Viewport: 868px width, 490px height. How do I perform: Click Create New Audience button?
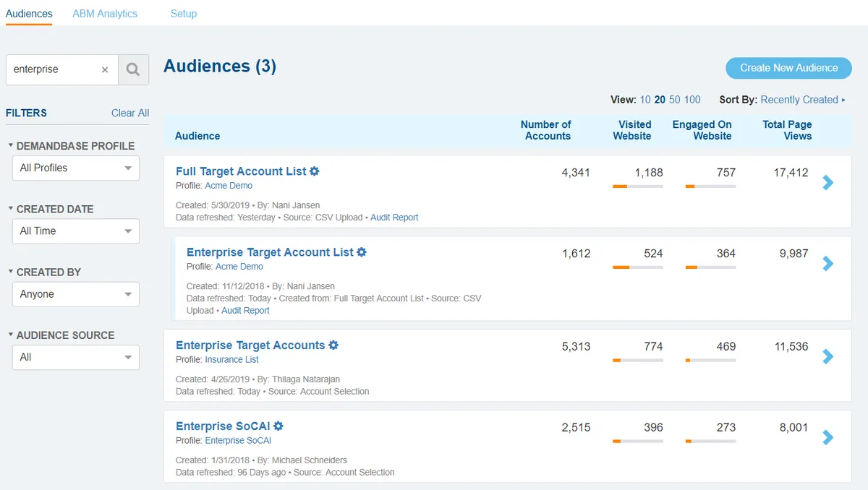[788, 68]
